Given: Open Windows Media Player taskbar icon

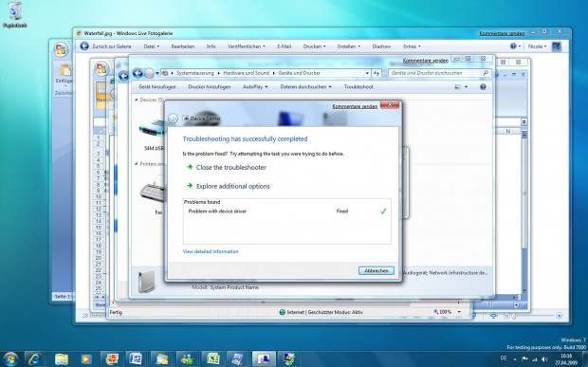Looking at the screenshot, I should [x=85, y=359].
